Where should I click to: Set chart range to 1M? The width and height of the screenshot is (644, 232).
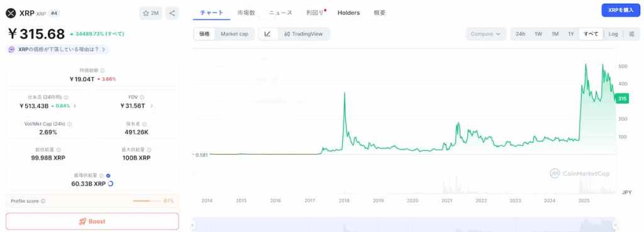pyautogui.click(x=555, y=34)
